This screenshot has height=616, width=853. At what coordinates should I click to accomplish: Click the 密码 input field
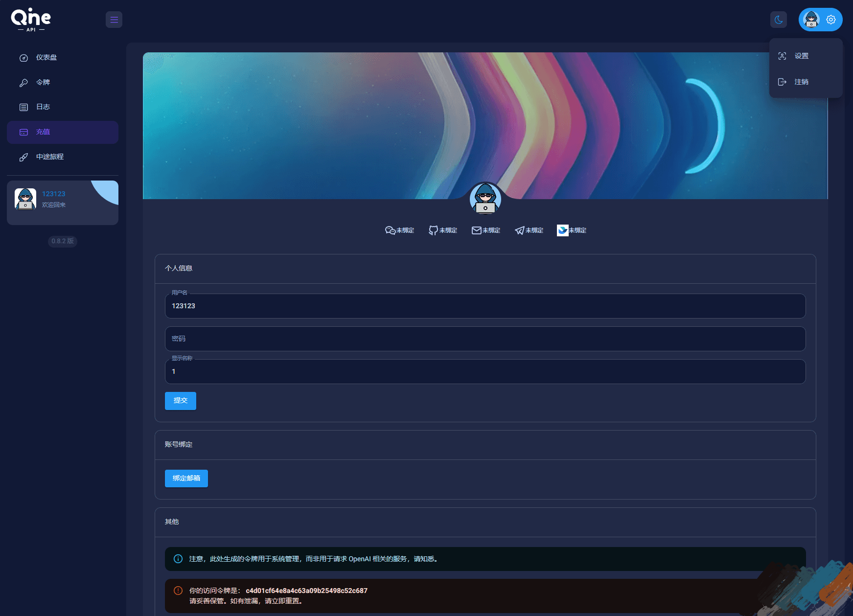[485, 339]
